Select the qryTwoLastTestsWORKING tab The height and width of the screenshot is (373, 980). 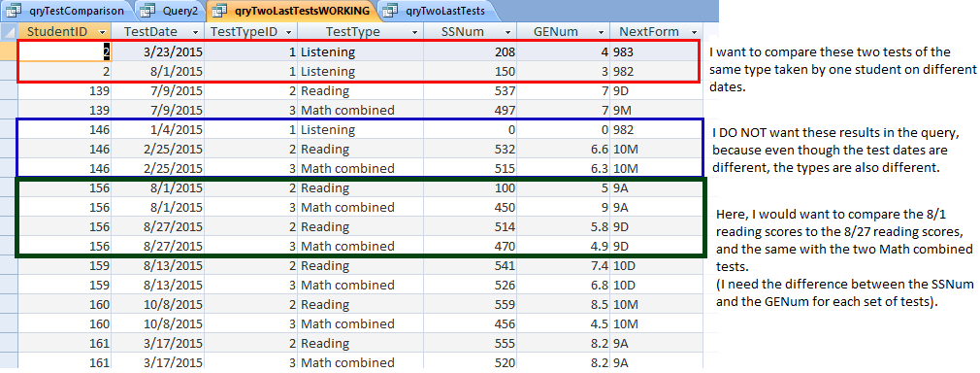pos(293,10)
